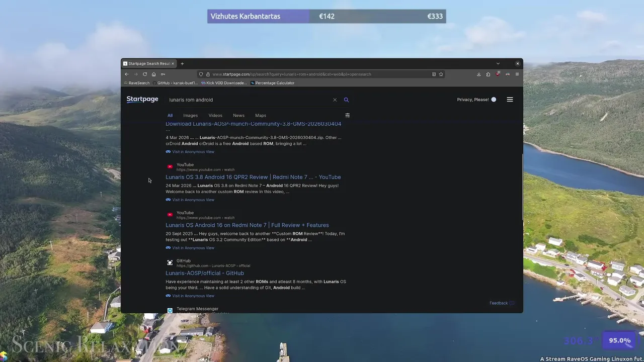This screenshot has height=362, width=644.
Task: Open GitHub kanak-buet bookmark
Action: (x=175, y=83)
